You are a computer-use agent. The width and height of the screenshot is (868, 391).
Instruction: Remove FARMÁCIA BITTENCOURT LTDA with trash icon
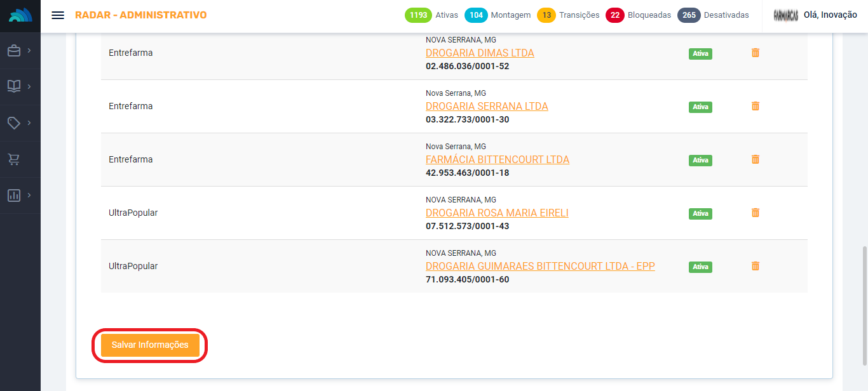pyautogui.click(x=755, y=159)
